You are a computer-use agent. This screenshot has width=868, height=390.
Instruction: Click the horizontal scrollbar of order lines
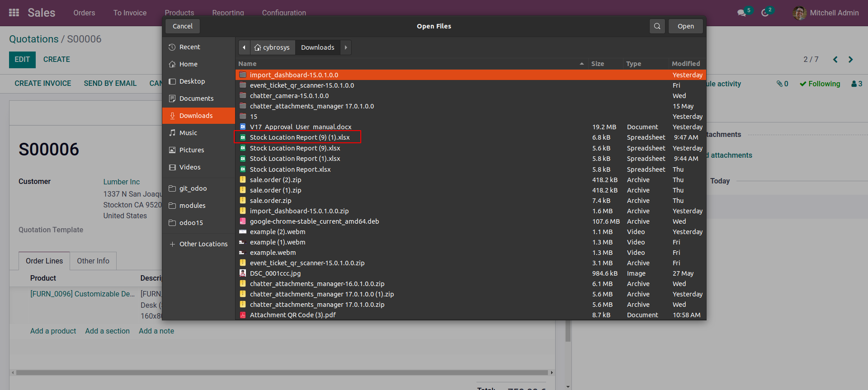[282, 373]
